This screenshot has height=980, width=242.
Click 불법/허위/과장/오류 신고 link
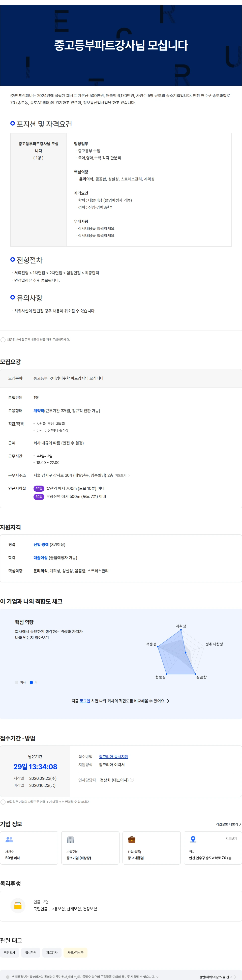(x=215, y=976)
